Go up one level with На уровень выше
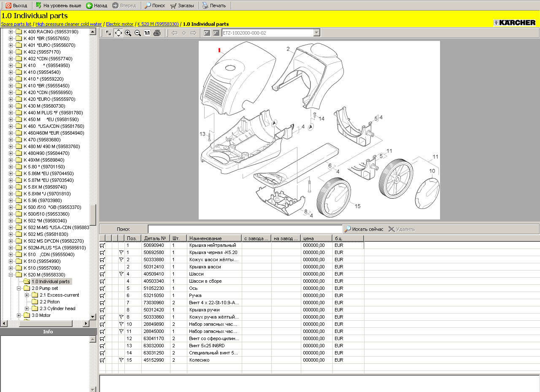540x392 pixels. [x=58, y=5]
